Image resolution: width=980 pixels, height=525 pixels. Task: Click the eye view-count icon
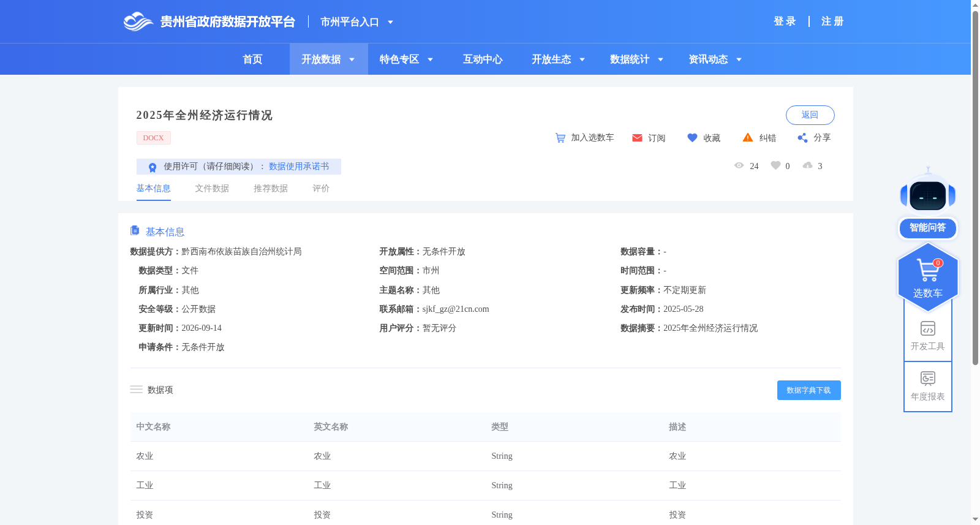[x=739, y=165]
